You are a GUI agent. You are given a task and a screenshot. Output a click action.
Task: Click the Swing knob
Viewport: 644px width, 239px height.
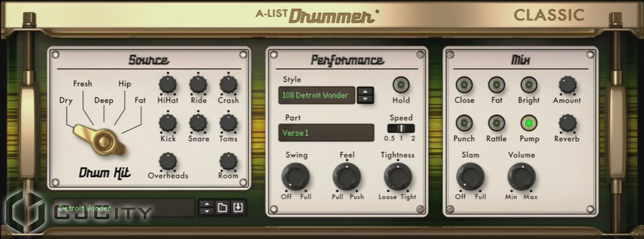point(296,177)
